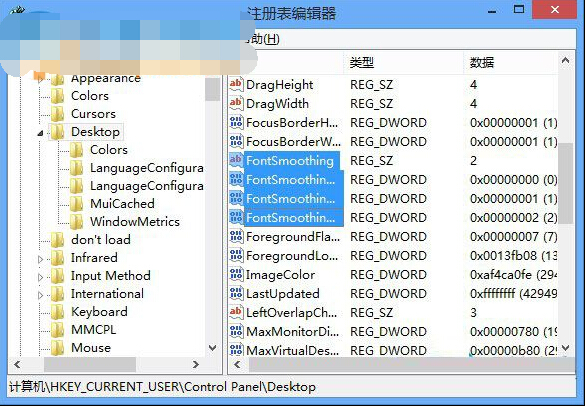This screenshot has height=407, width=585.
Task: Click the DWORD icon beside ImageColor
Action: [x=236, y=275]
